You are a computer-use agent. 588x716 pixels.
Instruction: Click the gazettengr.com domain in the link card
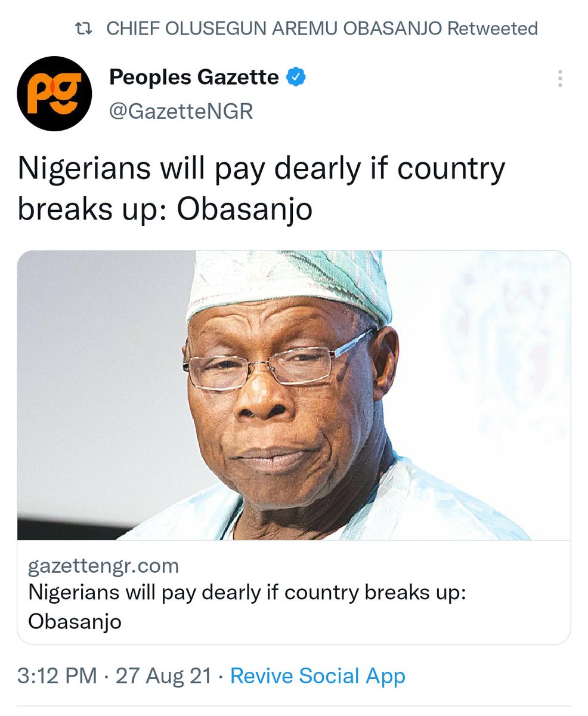tap(104, 566)
